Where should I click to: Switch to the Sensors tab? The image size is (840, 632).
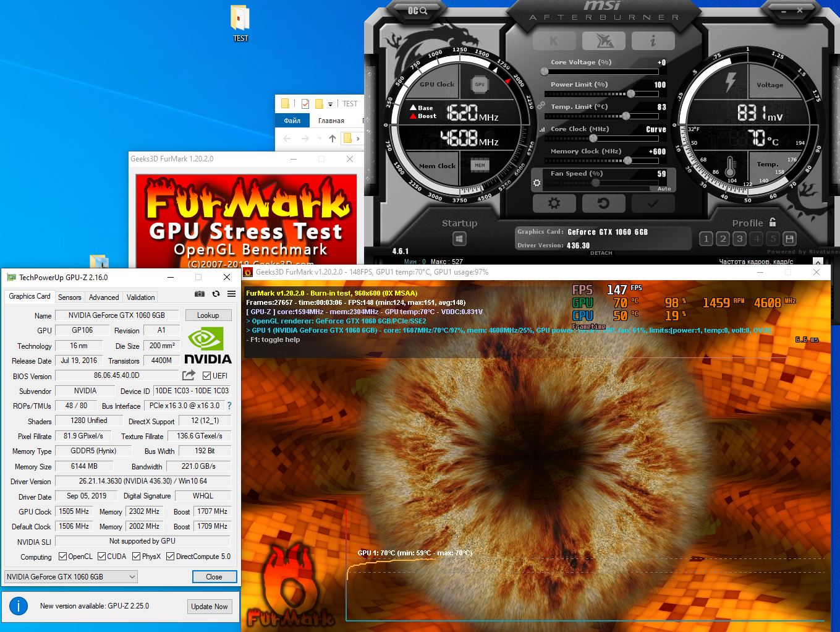pos(70,297)
